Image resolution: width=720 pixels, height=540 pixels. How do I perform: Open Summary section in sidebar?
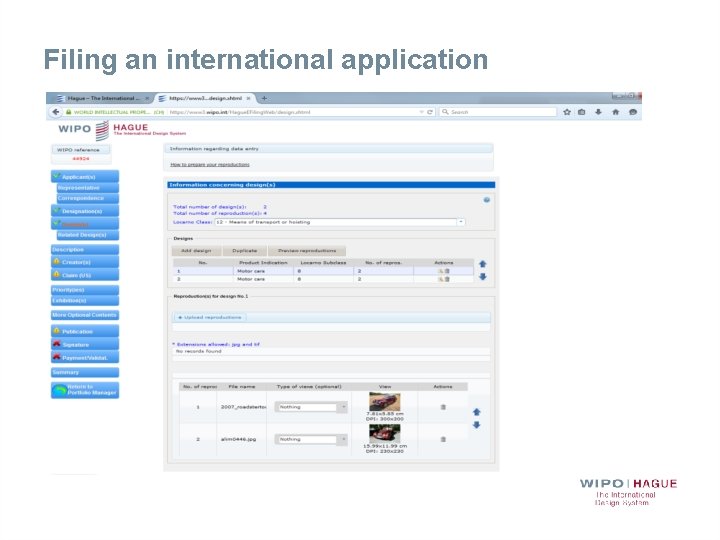[x=85, y=372]
